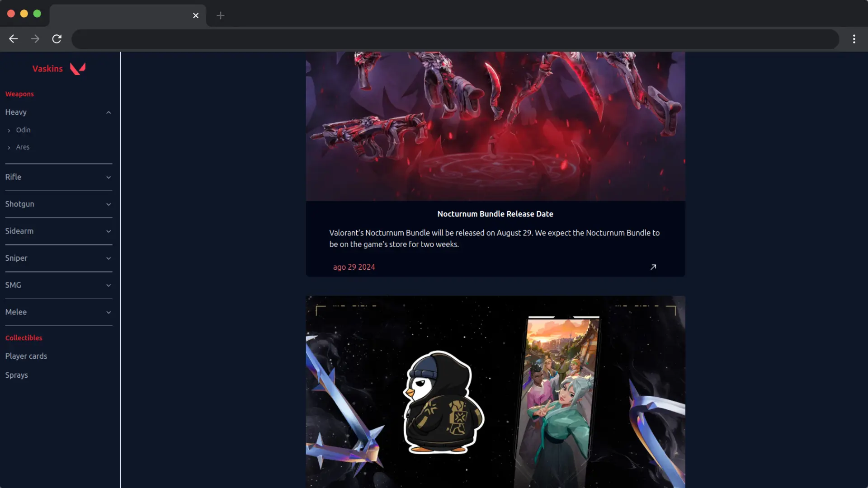Open a new tab with plus icon

tap(220, 15)
